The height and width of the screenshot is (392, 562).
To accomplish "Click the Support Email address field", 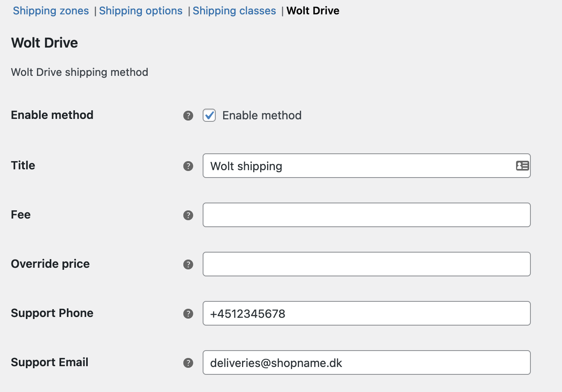I will (367, 362).
